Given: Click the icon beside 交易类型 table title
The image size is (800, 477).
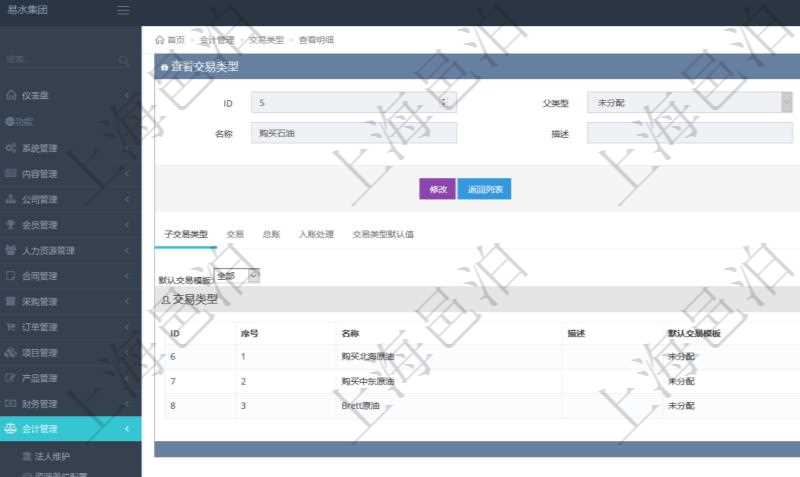Looking at the screenshot, I should 165,300.
